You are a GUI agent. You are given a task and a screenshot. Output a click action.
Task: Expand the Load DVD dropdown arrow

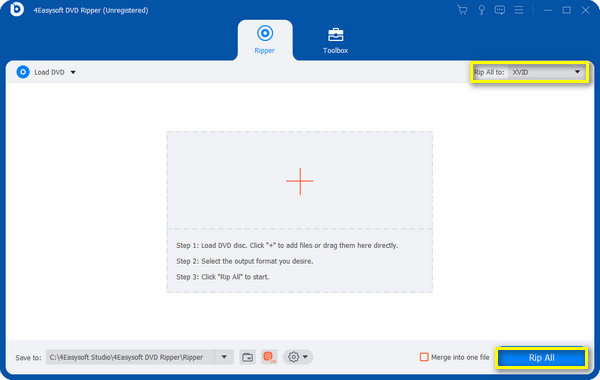tap(73, 72)
